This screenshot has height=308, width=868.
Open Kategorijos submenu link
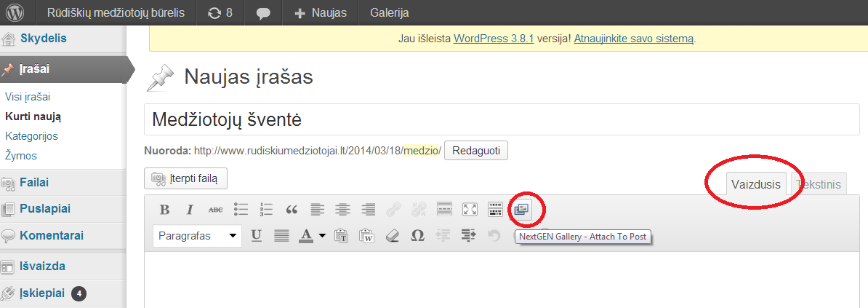31,136
